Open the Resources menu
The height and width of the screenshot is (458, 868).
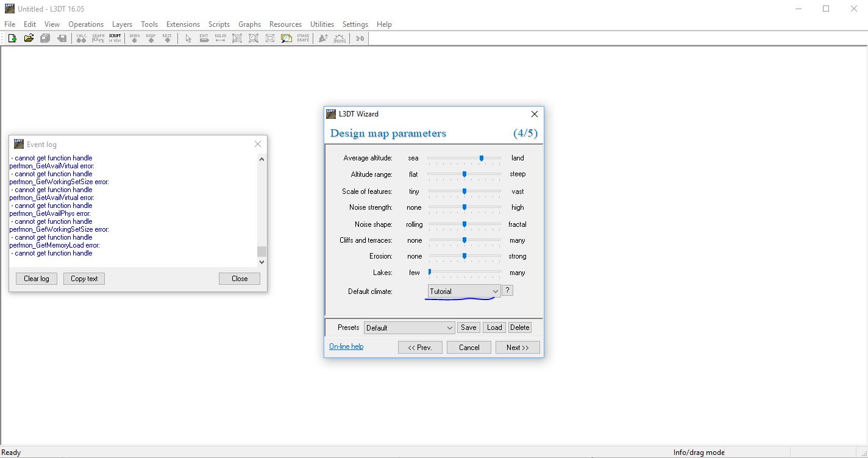tap(285, 24)
